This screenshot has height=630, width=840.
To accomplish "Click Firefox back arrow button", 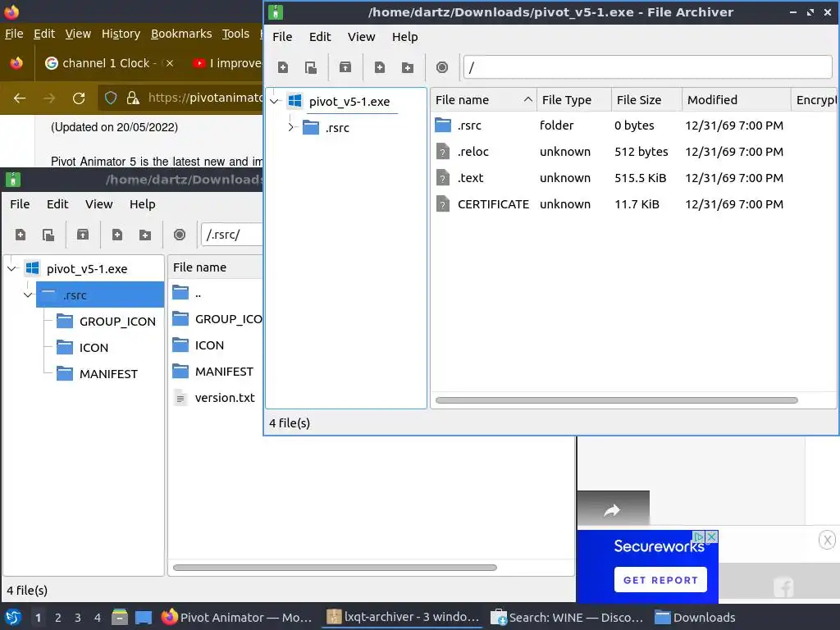I will point(20,98).
